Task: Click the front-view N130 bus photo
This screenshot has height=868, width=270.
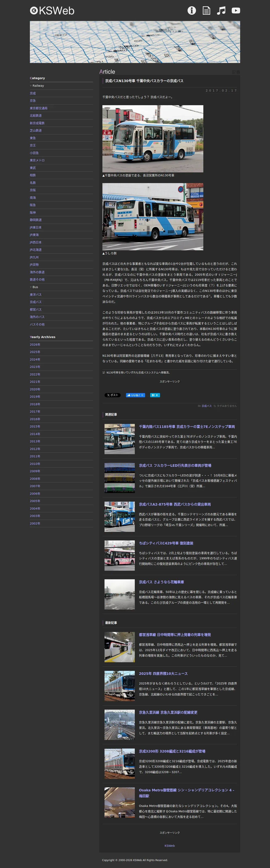Action: (153, 139)
